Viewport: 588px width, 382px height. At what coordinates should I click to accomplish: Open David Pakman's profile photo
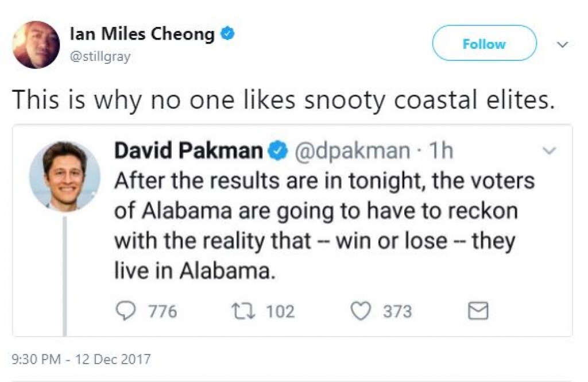pyautogui.click(x=64, y=175)
